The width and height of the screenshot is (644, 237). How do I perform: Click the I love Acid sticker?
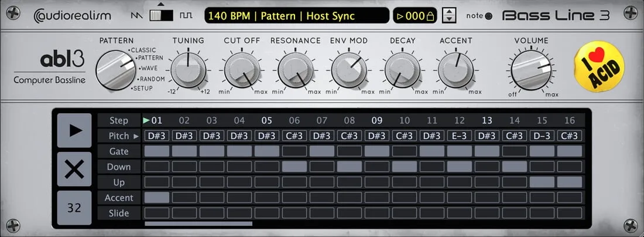coord(598,70)
